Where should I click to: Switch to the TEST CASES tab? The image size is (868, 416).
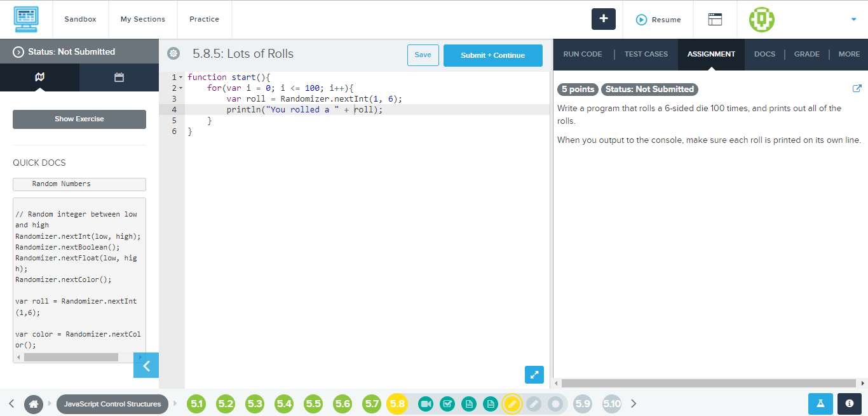coord(646,55)
